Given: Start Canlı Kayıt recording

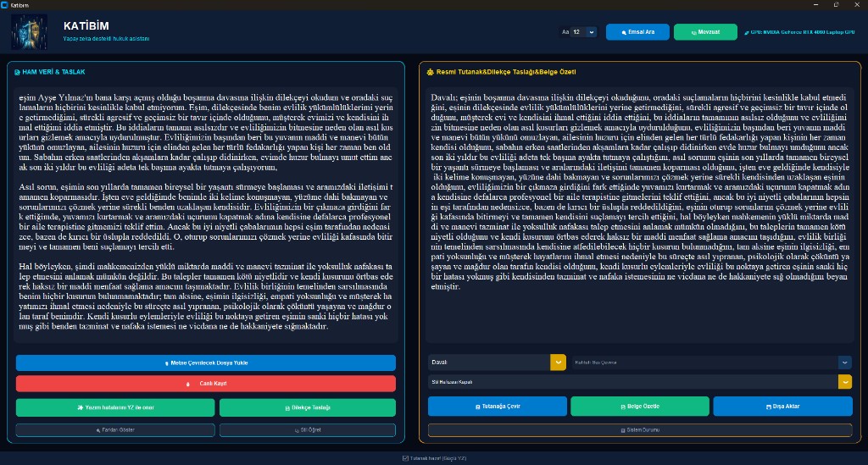Looking at the screenshot, I should coord(205,383).
